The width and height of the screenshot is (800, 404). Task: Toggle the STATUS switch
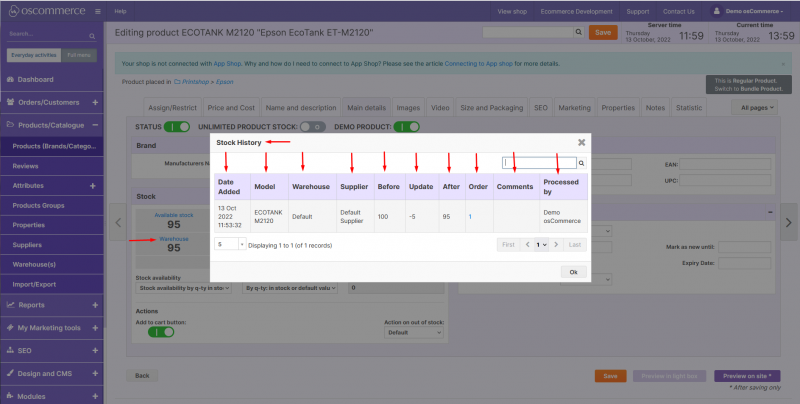pyautogui.click(x=176, y=127)
